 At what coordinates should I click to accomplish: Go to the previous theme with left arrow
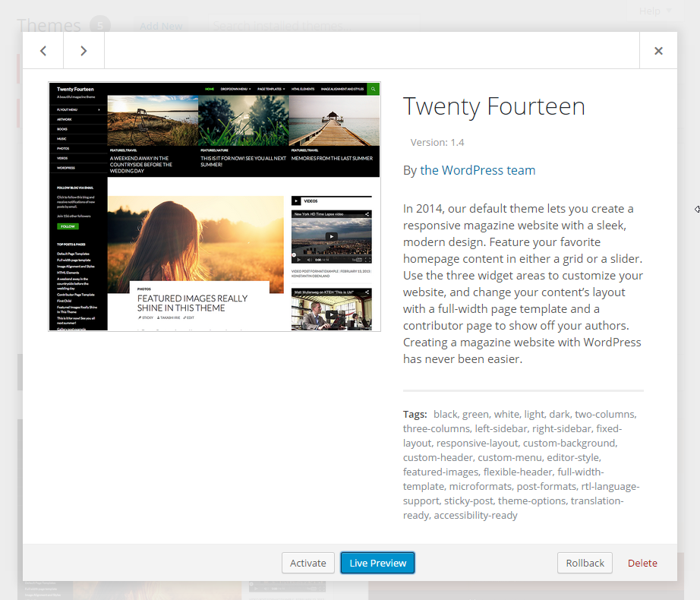coord(43,51)
